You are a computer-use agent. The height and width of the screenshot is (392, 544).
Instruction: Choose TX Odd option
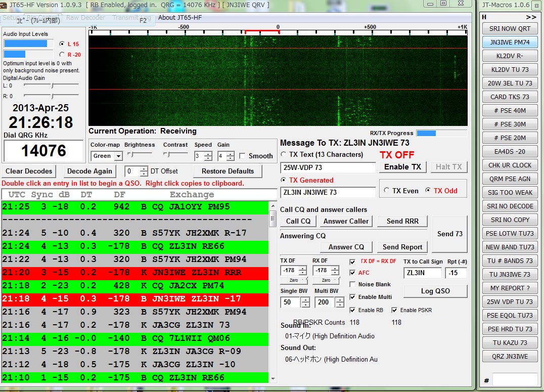428,190
